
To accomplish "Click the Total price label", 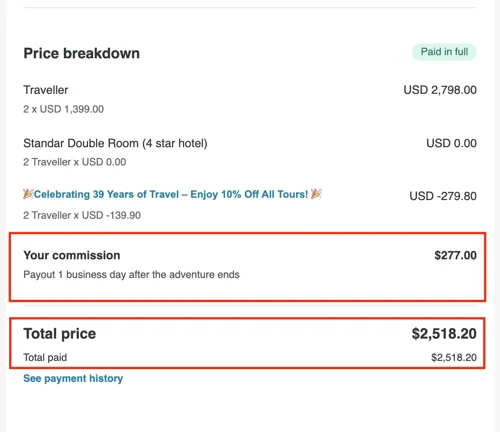I will pyautogui.click(x=60, y=334).
